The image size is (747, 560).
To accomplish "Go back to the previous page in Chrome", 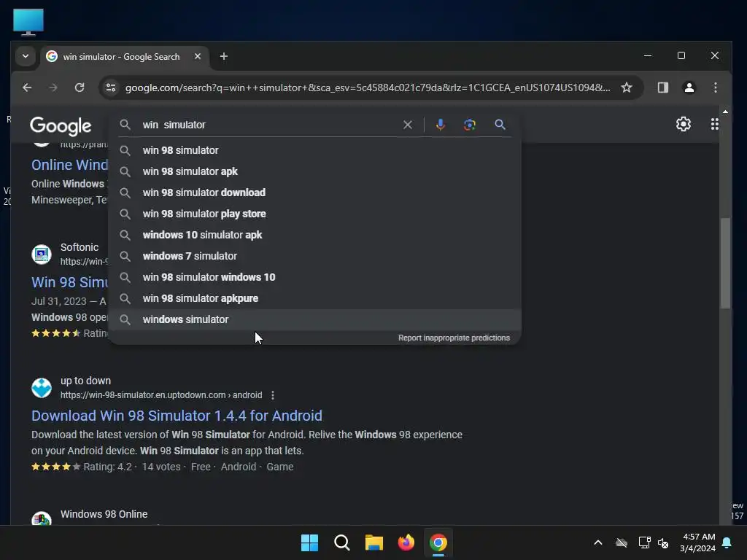I will (27, 87).
